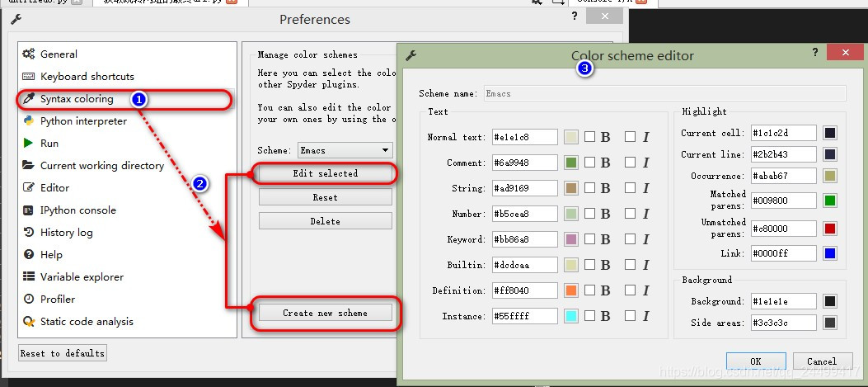Open Unmatched parens red swatch
The width and height of the screenshot is (868, 387).
tap(830, 229)
